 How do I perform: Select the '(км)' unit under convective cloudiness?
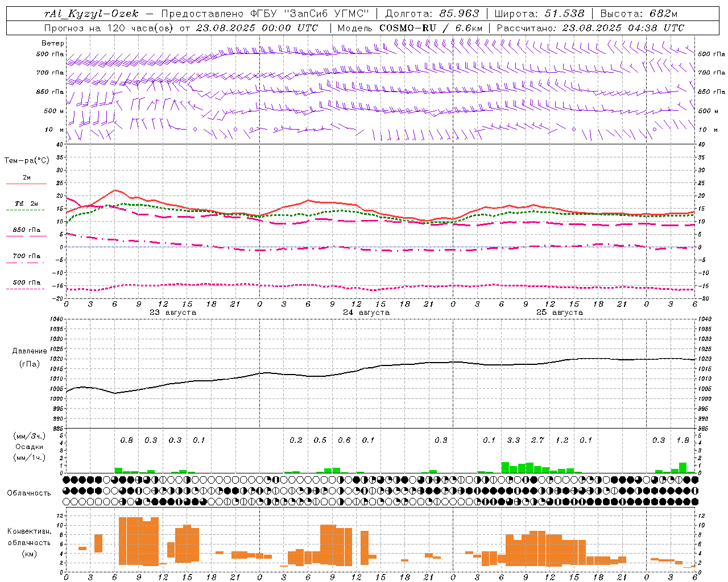point(29,554)
